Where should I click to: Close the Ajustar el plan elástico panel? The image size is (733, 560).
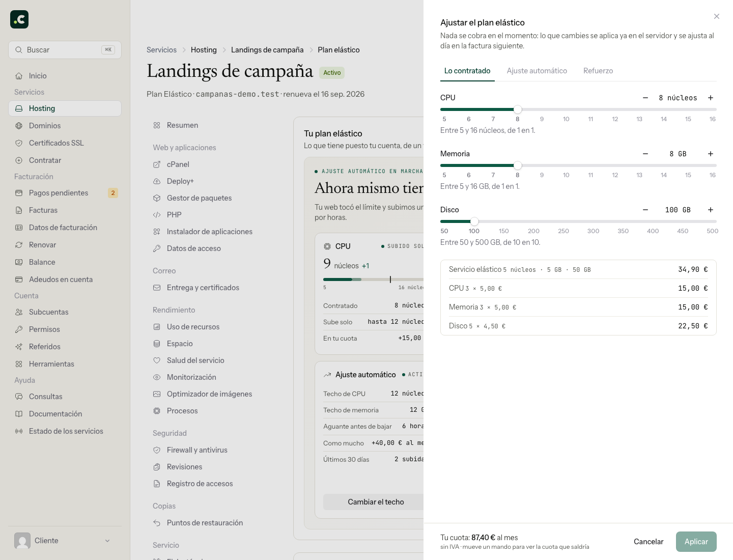[x=717, y=16]
